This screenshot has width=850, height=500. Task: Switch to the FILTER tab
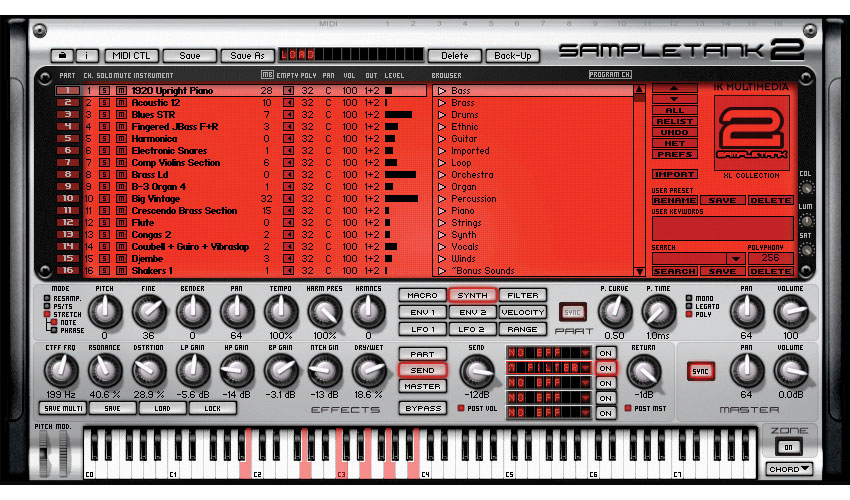pos(523,295)
